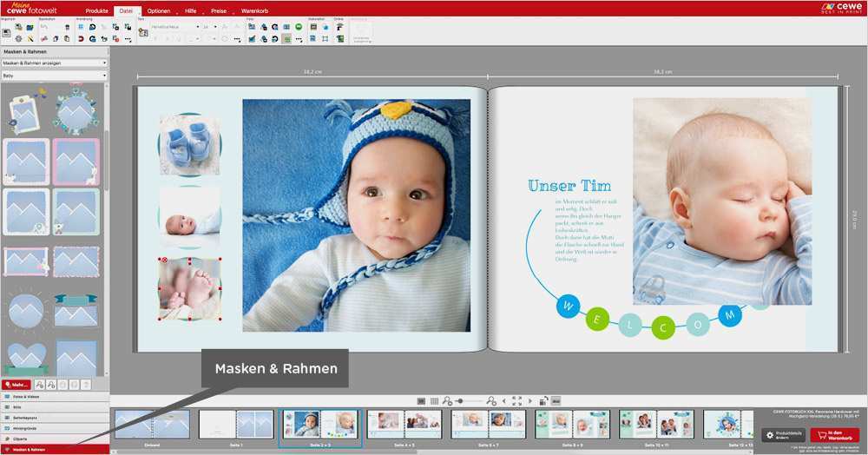Click the highlighted grid icon in Foto group

point(286,39)
